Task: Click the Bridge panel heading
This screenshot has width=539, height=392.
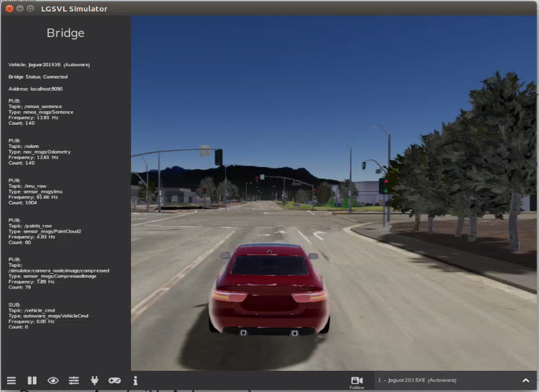Action: point(64,33)
